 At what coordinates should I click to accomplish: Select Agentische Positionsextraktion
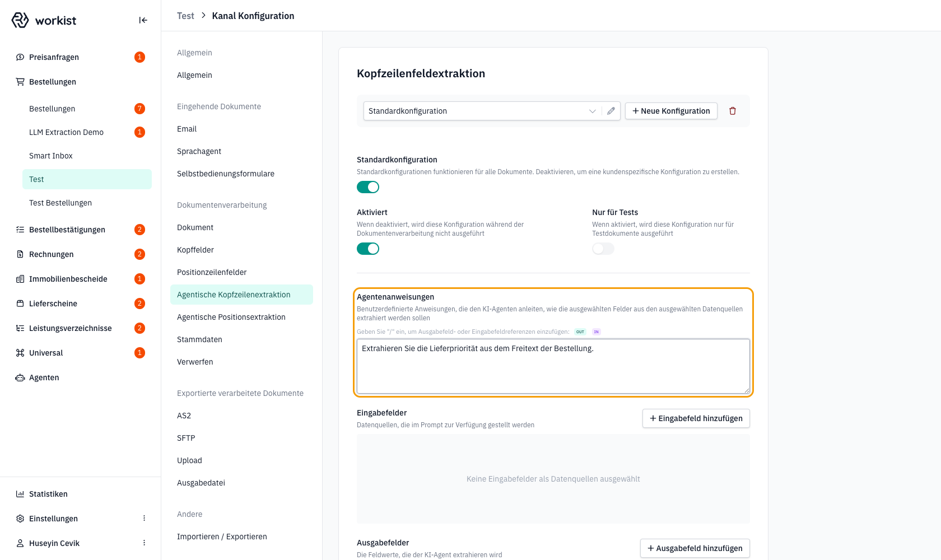click(x=231, y=317)
